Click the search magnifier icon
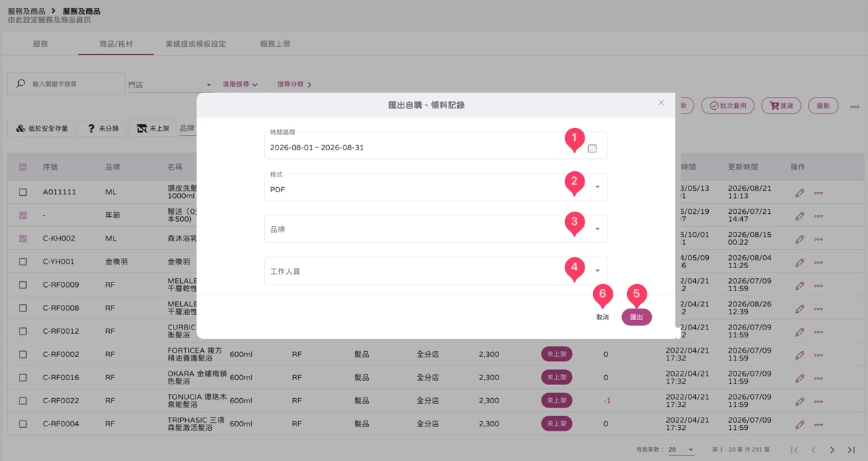This screenshot has height=461, width=868. [20, 84]
